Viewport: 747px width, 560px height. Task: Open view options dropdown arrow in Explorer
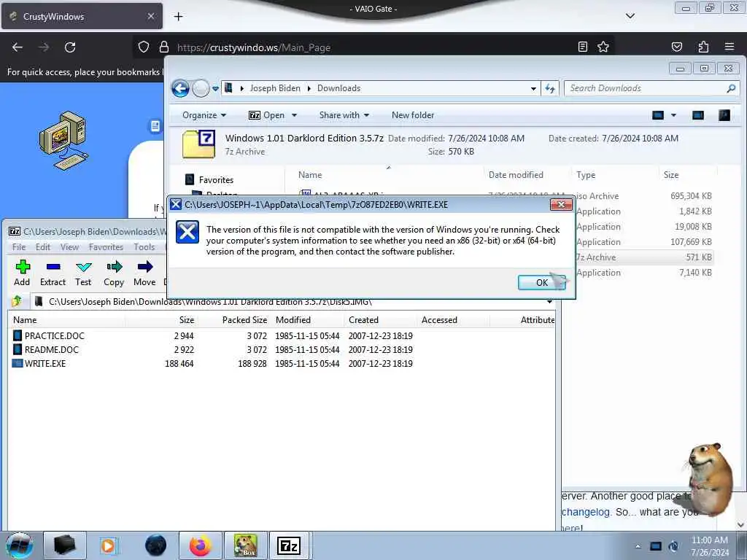[x=673, y=115]
